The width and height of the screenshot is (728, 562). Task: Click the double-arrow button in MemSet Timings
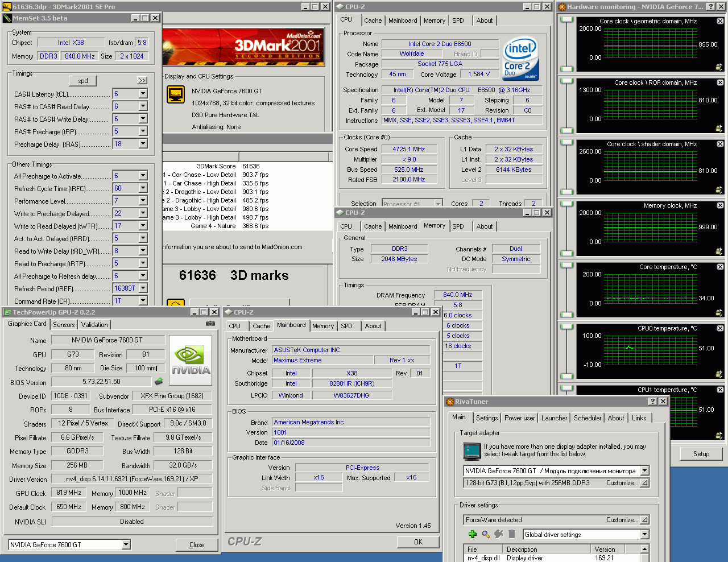pyautogui.click(x=142, y=81)
